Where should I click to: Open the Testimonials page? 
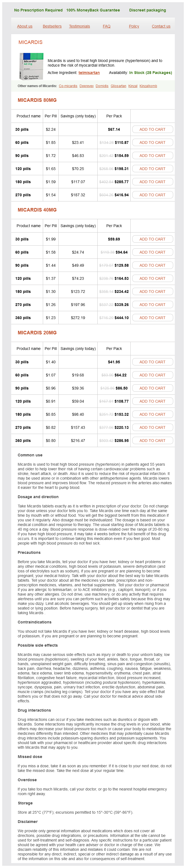pos(80,26)
